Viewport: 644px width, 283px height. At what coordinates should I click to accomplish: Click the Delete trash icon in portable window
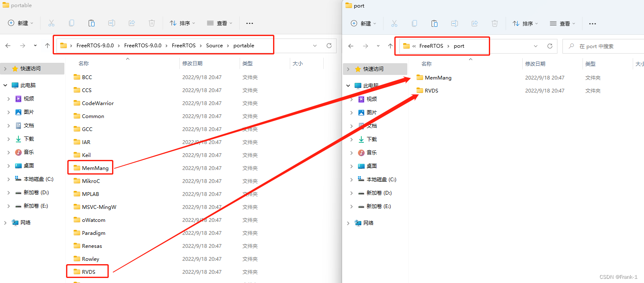pos(152,23)
